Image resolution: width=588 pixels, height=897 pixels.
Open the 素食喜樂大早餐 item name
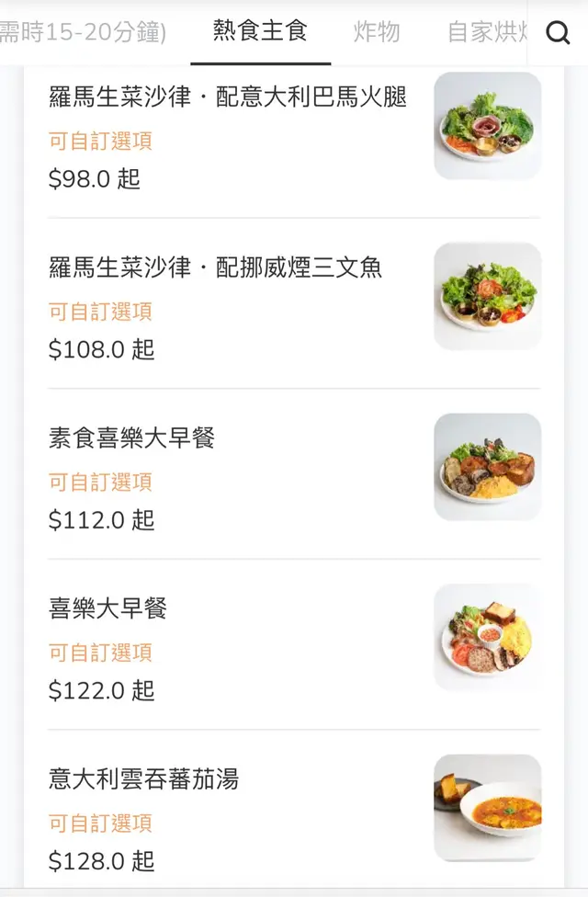click(x=131, y=437)
